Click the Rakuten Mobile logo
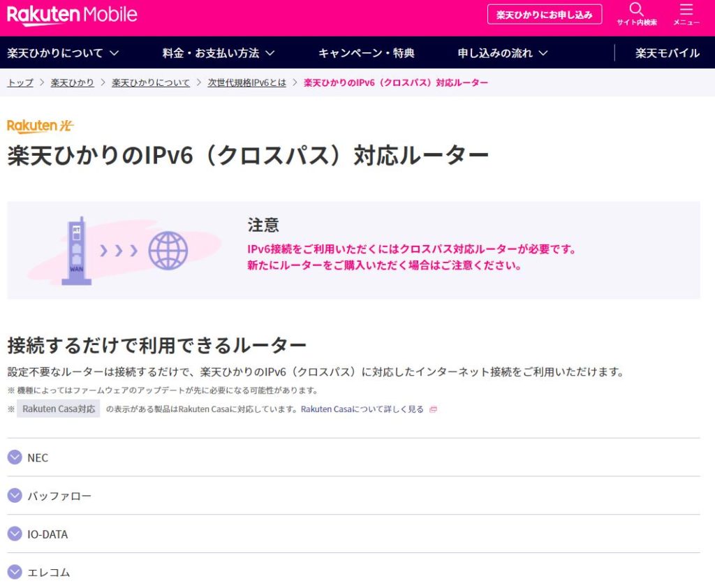Screen dimensions: 715x588 click(x=72, y=15)
